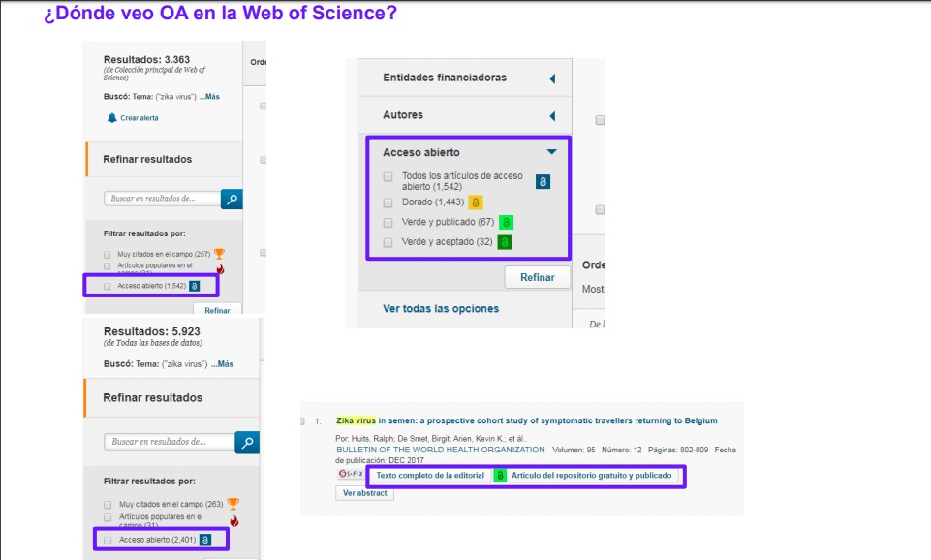Expand the Autores section arrow
This screenshot has width=931, height=560.
pyautogui.click(x=552, y=116)
